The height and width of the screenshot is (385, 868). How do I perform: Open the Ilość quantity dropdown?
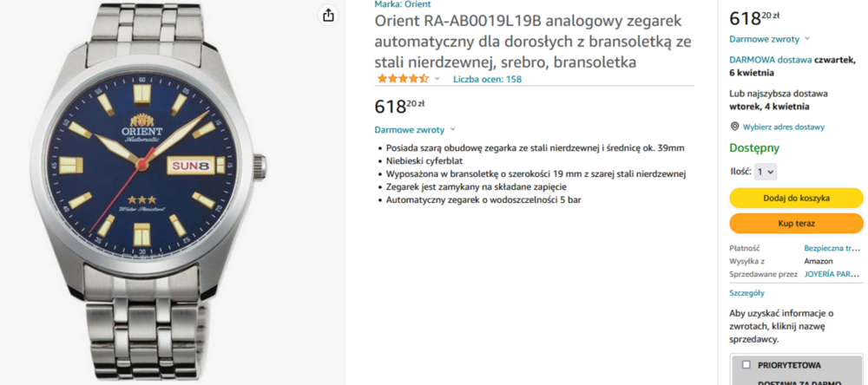coord(766,172)
